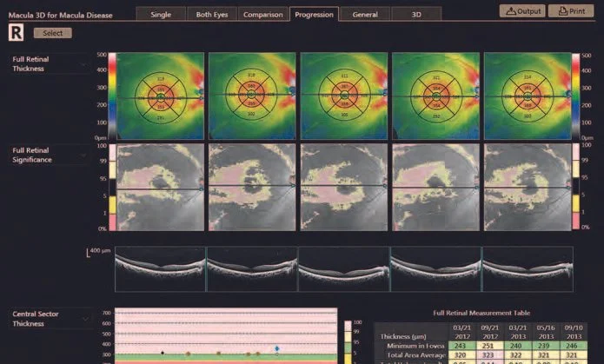604x364 pixels.
Task: Click the 03/21 2012 column header
Action: tap(461, 332)
